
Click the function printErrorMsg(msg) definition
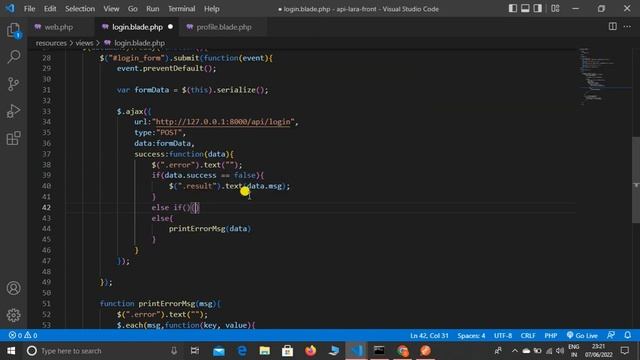[x=160, y=304]
